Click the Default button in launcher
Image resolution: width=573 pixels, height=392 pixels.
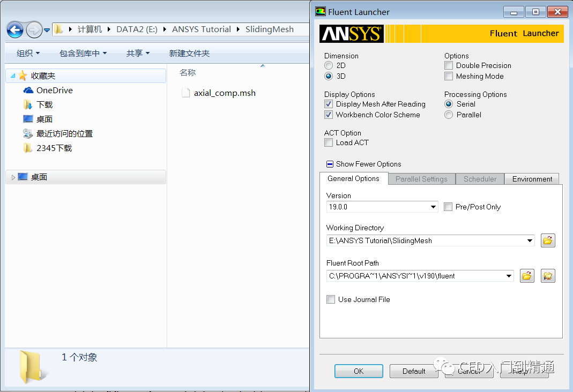[414, 371]
